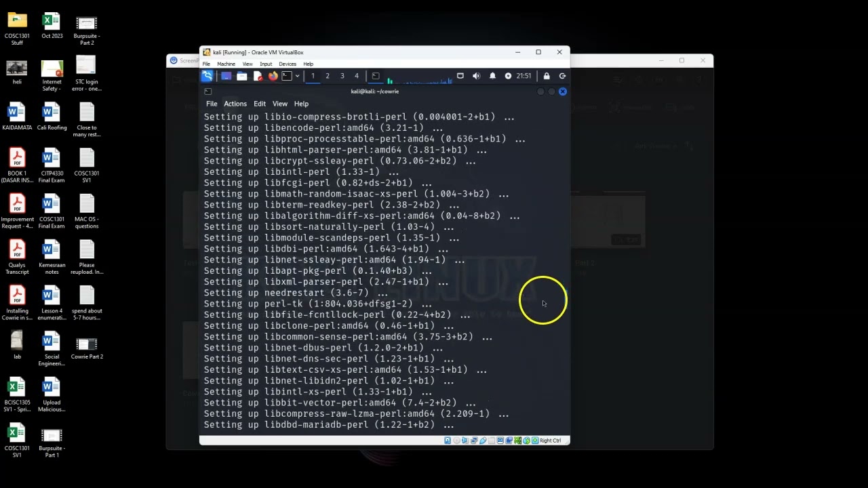This screenshot has height=488, width=868.
Task: Open the terminal's File menu
Action: 212,104
